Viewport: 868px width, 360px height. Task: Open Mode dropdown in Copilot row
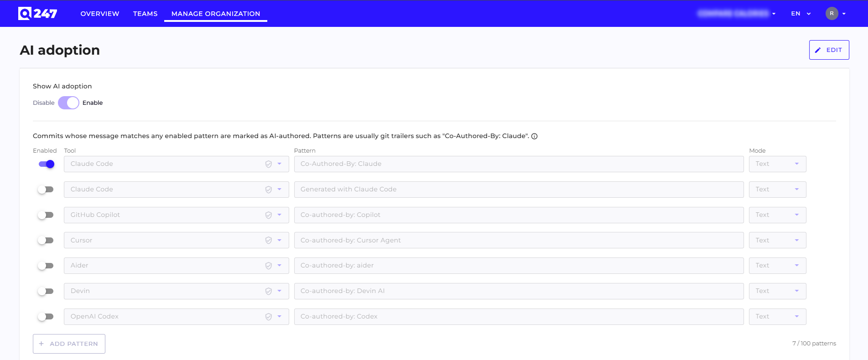tap(777, 215)
